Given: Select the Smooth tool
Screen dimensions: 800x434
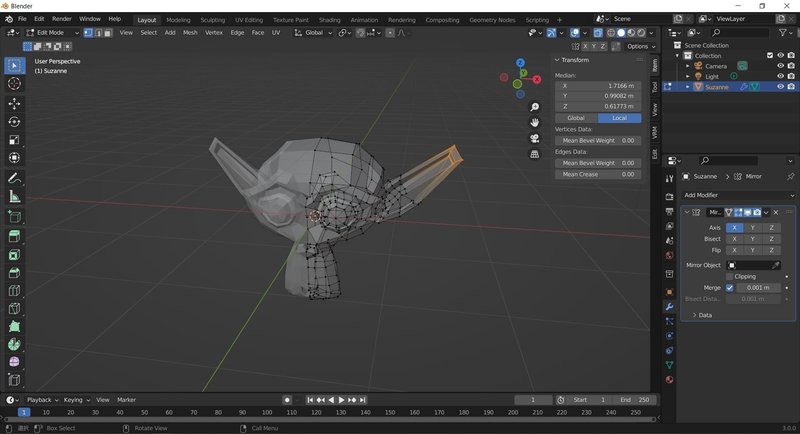Looking at the screenshot, I should coord(14,362).
